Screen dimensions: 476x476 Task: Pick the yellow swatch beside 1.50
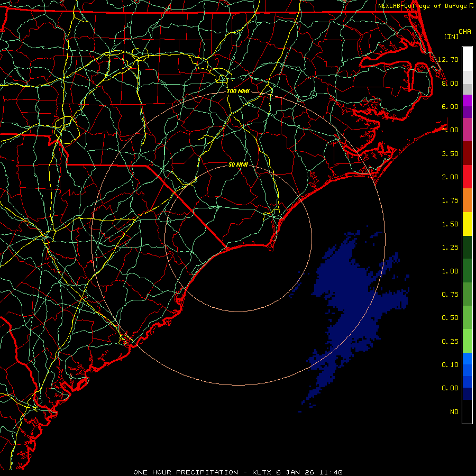point(467,224)
